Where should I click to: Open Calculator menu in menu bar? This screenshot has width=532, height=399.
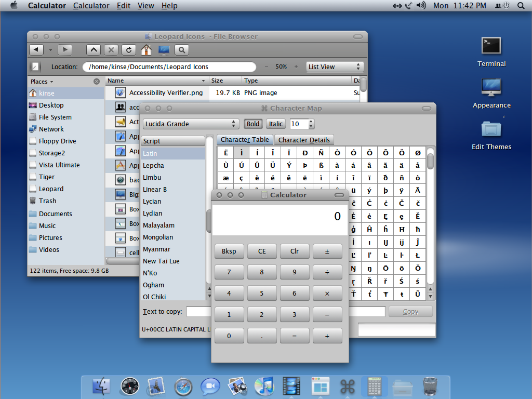[91, 6]
